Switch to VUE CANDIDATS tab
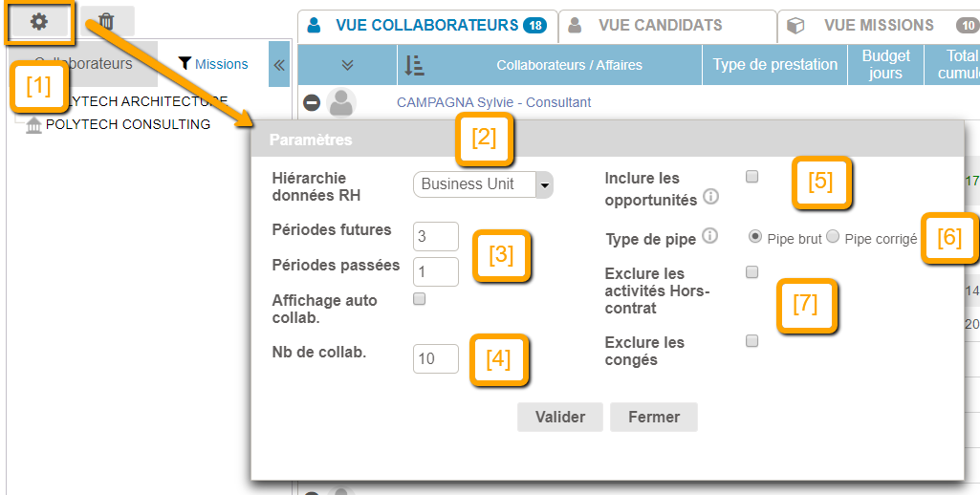The image size is (980, 495). 660,26
